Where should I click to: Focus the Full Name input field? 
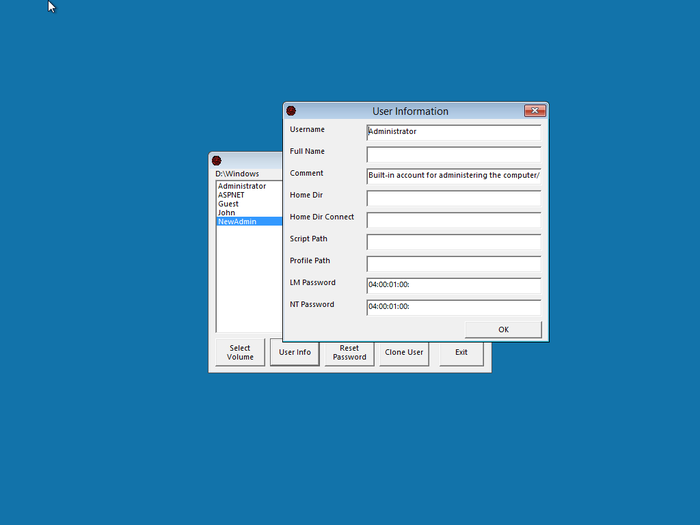(454, 154)
